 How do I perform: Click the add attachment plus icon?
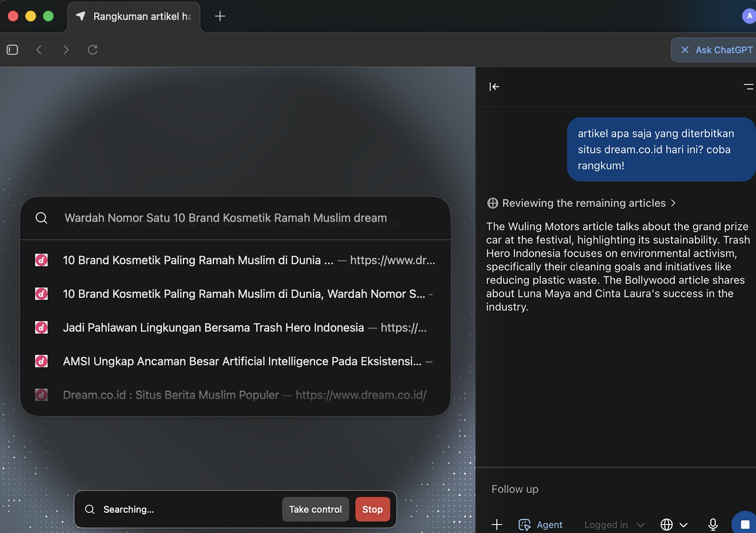497,525
